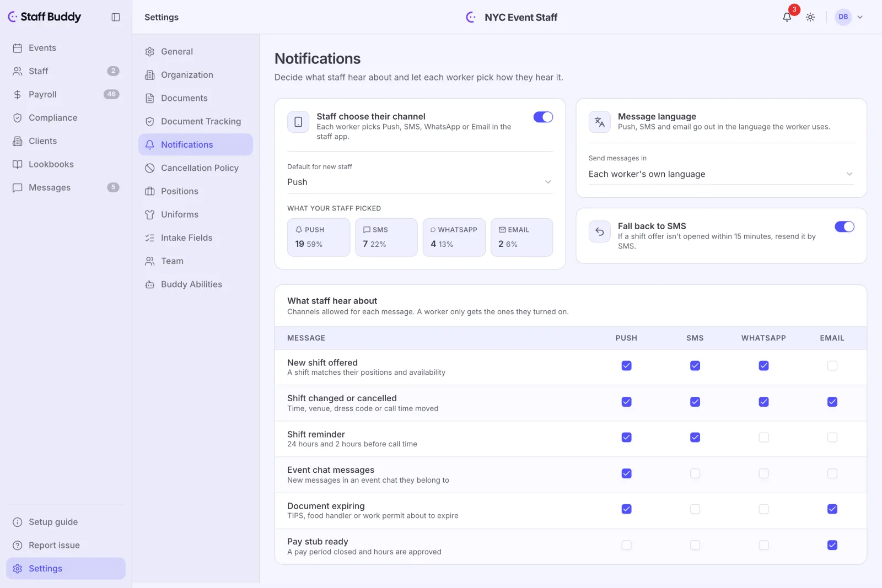The width and height of the screenshot is (882, 588).
Task: Click the Fall back to SMS arrow icon
Action: tap(600, 231)
